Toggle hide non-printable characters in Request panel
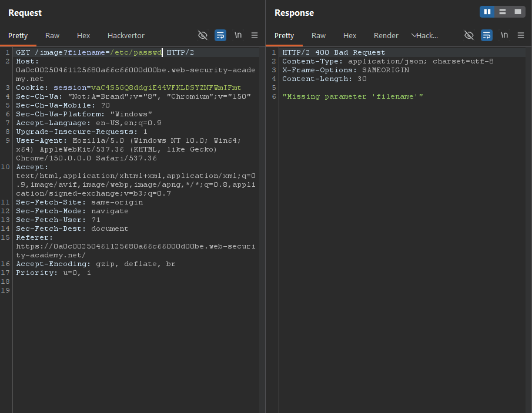 coord(203,35)
